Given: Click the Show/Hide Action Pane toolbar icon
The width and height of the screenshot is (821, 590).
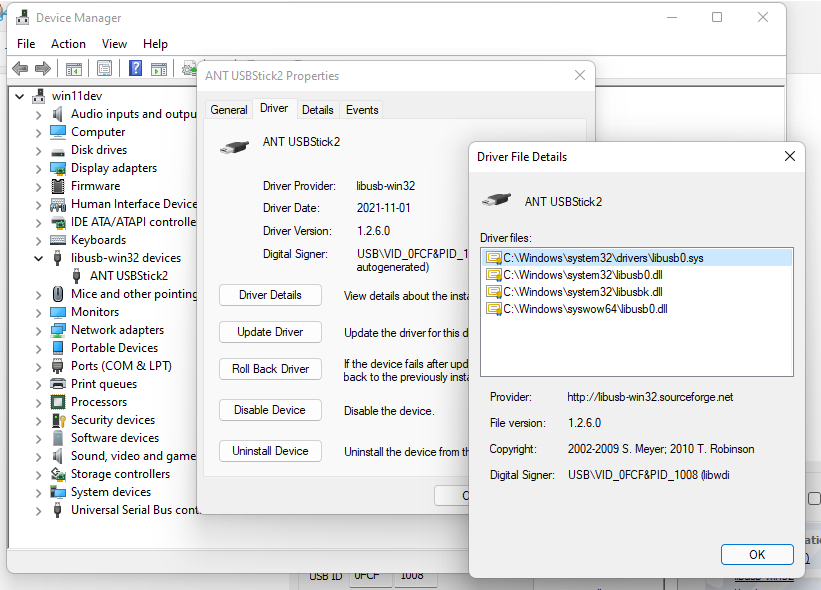Looking at the screenshot, I should click(x=158, y=68).
